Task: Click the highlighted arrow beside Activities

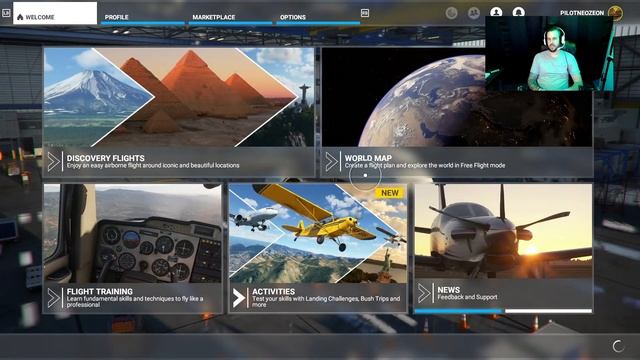Action: point(239,298)
